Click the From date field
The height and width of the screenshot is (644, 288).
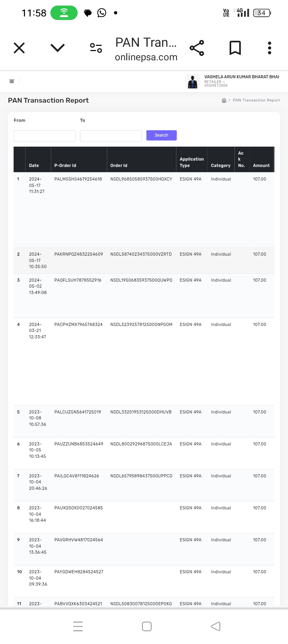44,136
